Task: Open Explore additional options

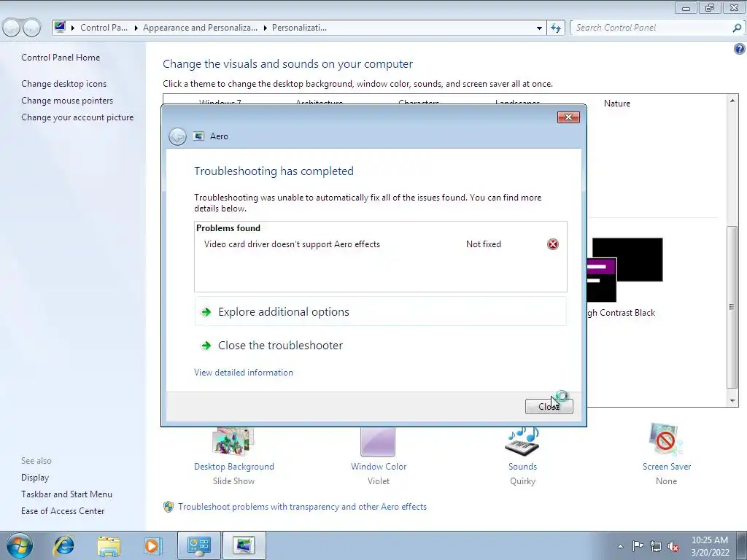Action: 380,312
